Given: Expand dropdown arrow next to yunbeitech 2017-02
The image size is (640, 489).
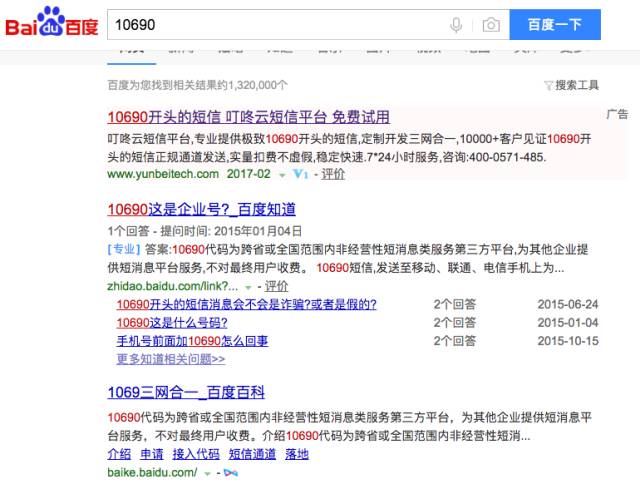Looking at the screenshot, I should pyautogui.click(x=282, y=175).
